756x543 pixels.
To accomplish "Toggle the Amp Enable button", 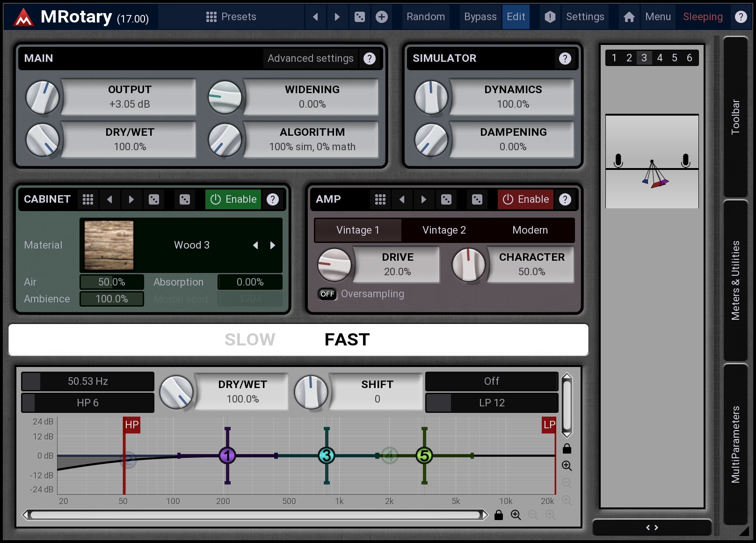I will (x=525, y=199).
